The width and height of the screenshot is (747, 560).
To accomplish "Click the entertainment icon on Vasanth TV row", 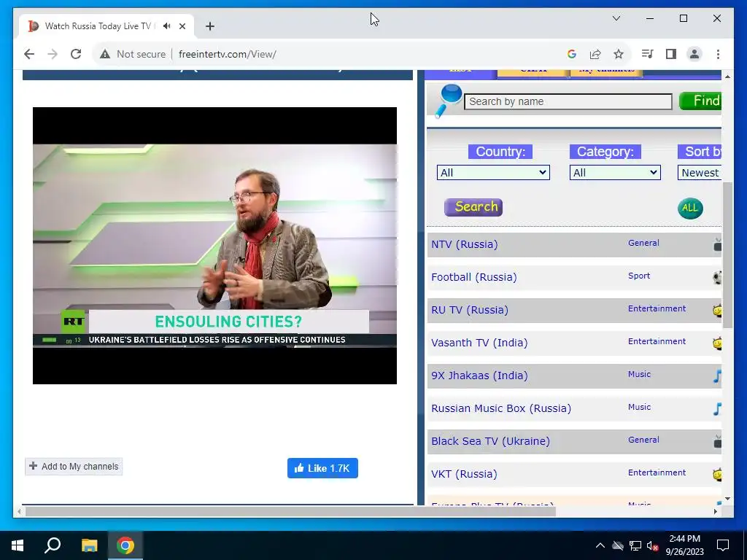I will point(718,343).
